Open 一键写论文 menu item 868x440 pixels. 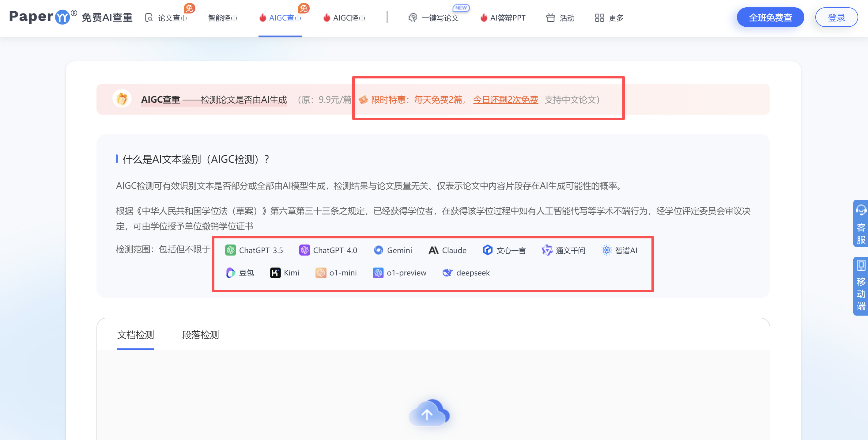point(440,18)
